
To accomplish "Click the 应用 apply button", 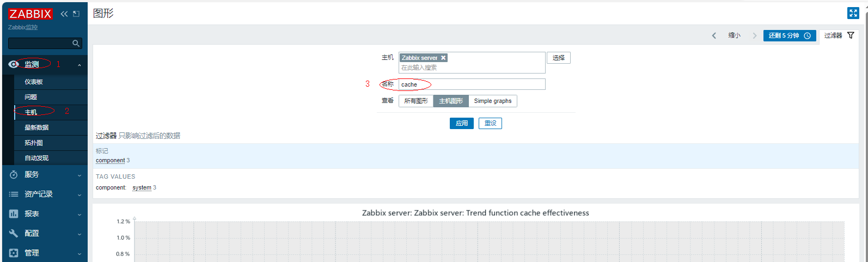I will pos(461,123).
